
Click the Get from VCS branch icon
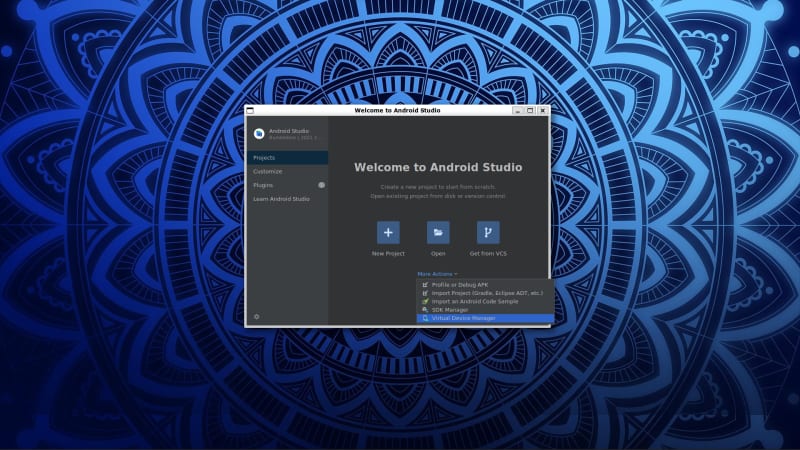click(x=488, y=233)
